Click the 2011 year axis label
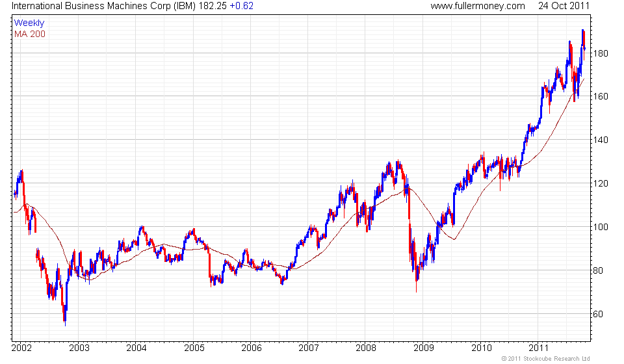The height and width of the screenshot is (364, 624). coord(538,348)
